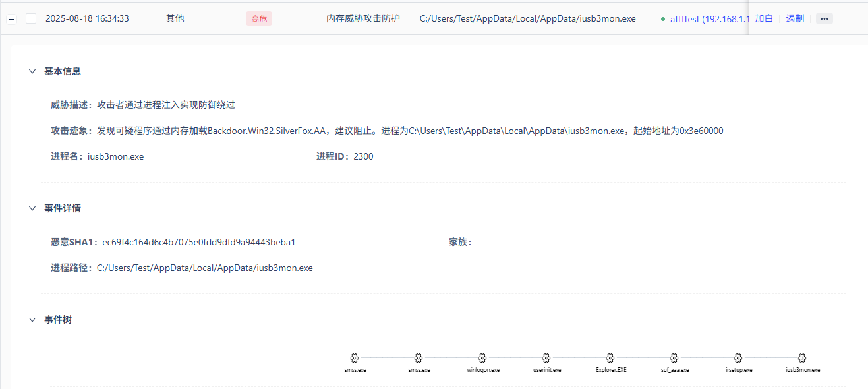Open the attttest host link
The width and height of the screenshot is (868, 389).
click(709, 19)
